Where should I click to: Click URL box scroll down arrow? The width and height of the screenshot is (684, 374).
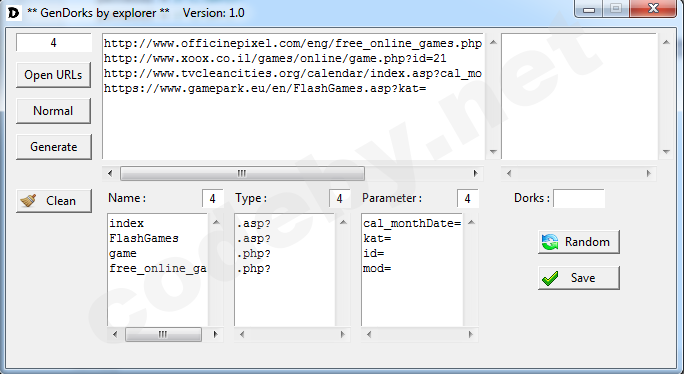pyautogui.click(x=493, y=151)
